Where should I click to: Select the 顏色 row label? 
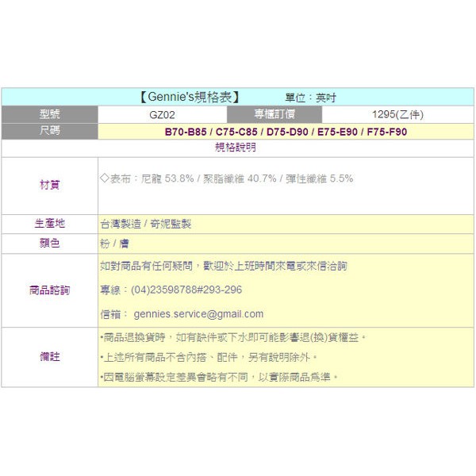pos(49,244)
